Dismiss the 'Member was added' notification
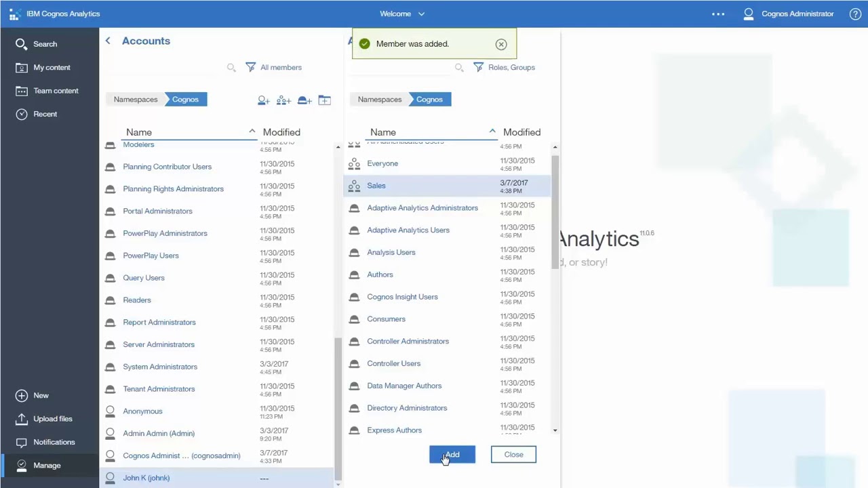This screenshot has width=868, height=488. (x=501, y=44)
